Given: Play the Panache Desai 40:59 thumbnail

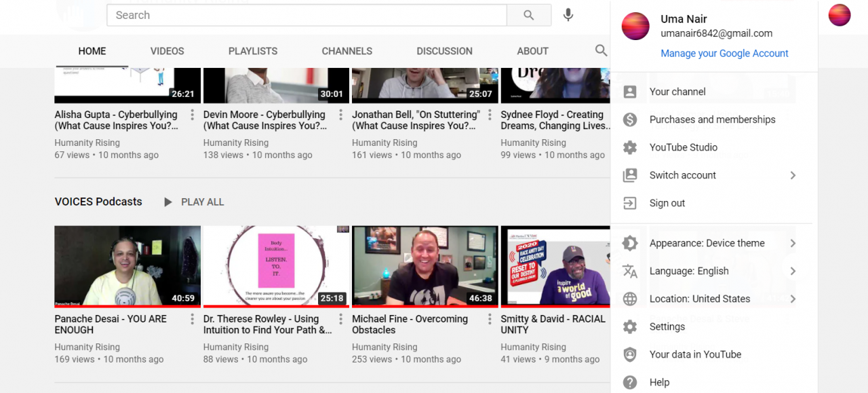Looking at the screenshot, I should click(127, 266).
